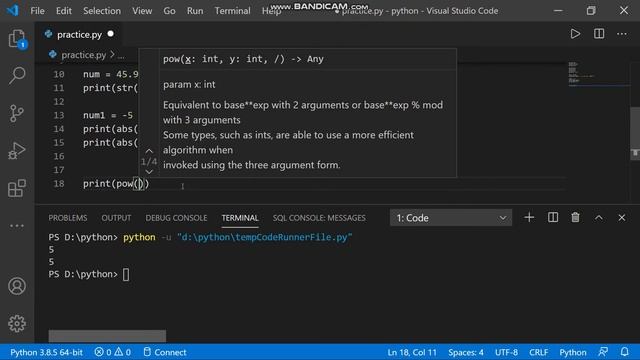Screen dimensions: 640x360
Task: Split the editor to the right
Action: (x=599, y=34)
